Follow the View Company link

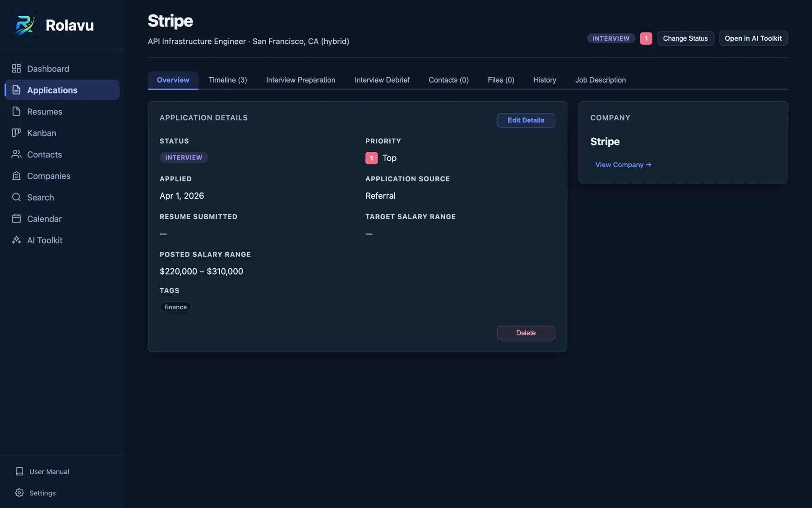[623, 164]
